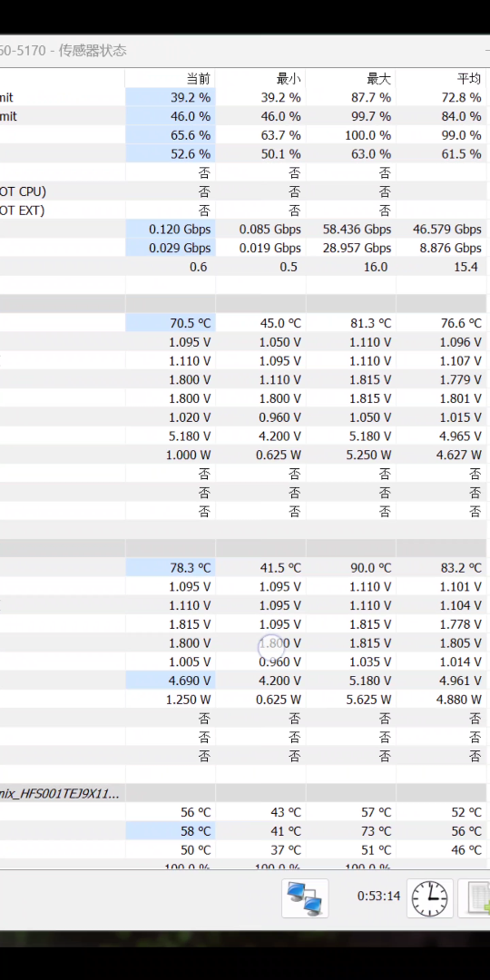Click the highlighted 58 °C drive temperature
This screenshot has width=490, height=980.
[x=170, y=831]
